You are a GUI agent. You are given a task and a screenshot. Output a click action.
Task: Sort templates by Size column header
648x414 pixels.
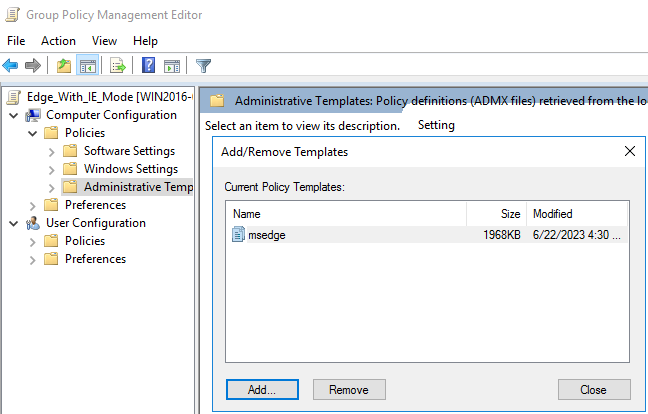point(497,214)
